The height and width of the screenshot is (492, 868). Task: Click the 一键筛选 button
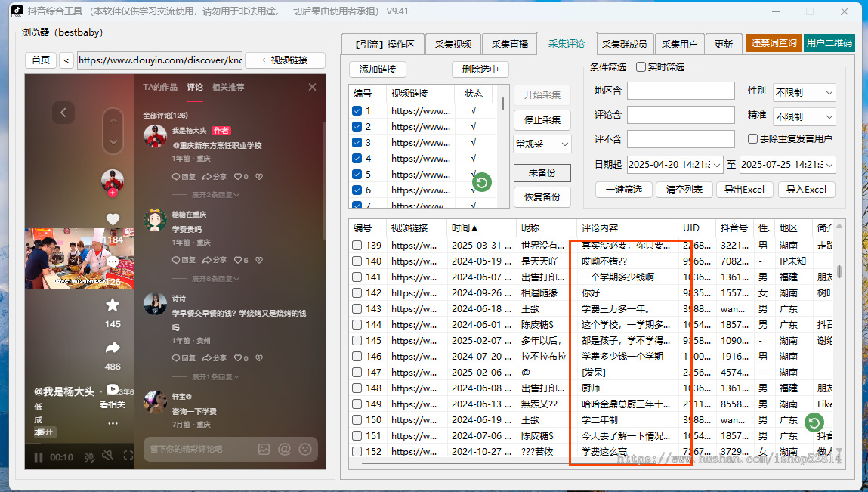(x=624, y=190)
